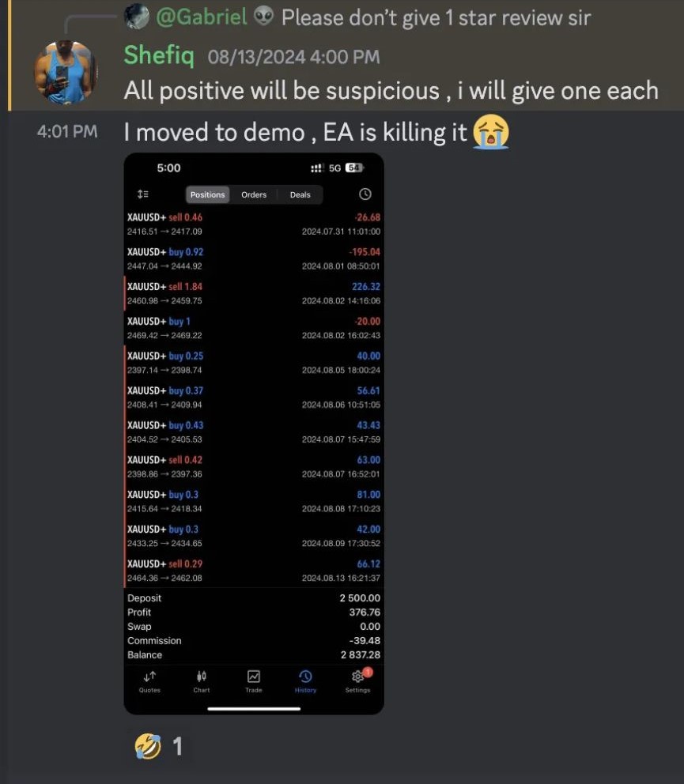Click Shefiq's profile avatar
Viewport: 684px width, 784px height.
point(66,73)
